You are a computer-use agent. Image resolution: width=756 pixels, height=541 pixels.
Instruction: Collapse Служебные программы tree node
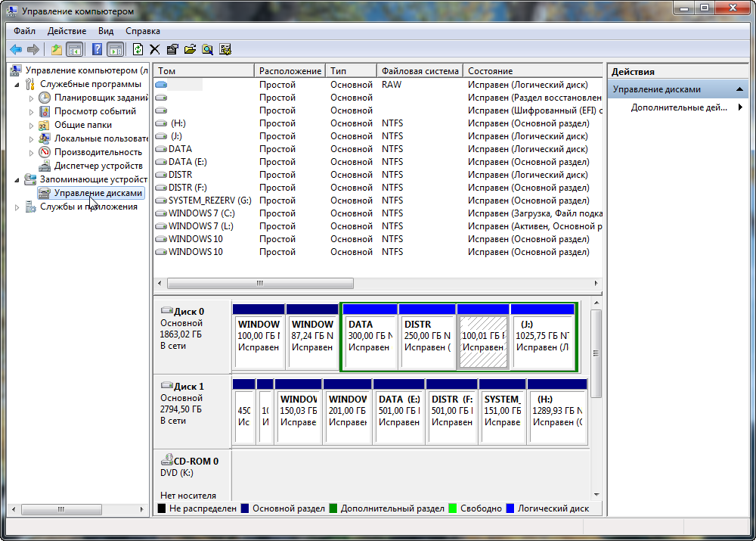point(17,85)
